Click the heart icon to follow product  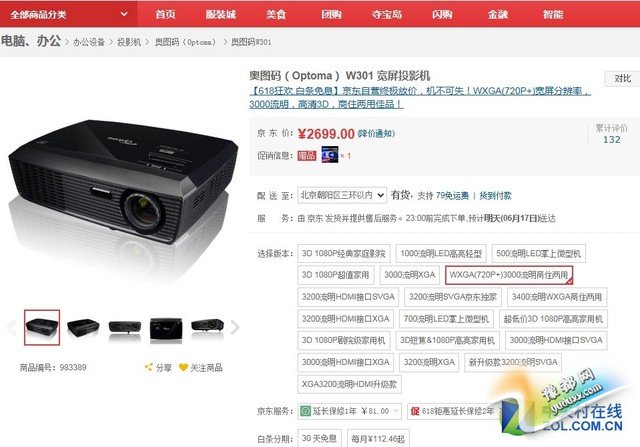(183, 367)
